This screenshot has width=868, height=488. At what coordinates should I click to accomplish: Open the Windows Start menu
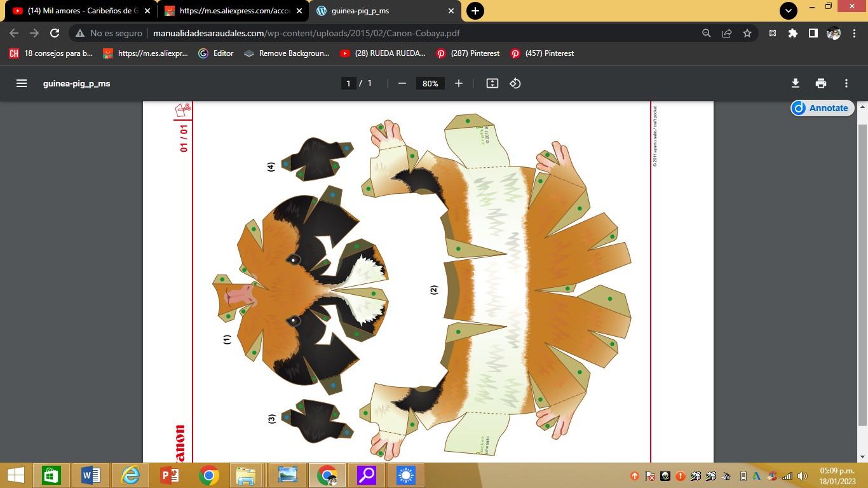[x=15, y=475]
